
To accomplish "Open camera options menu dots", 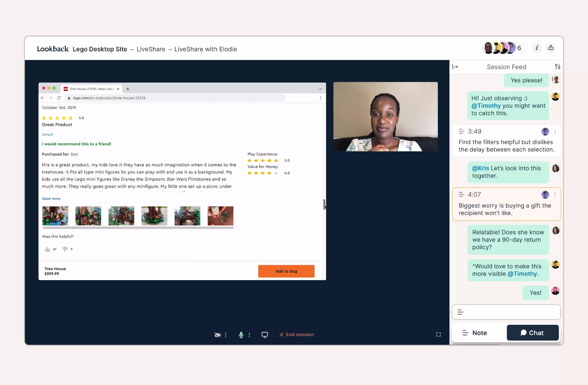I will [x=226, y=335].
